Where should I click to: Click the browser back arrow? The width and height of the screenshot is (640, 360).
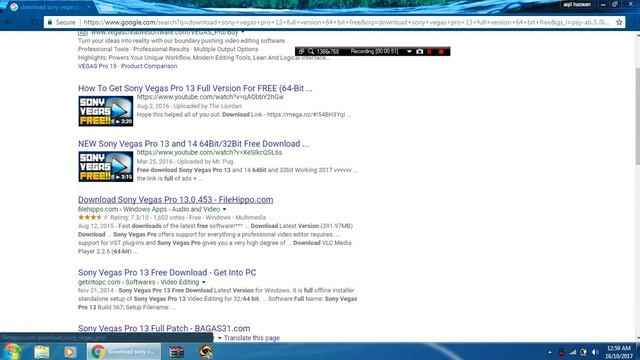coord(9,22)
